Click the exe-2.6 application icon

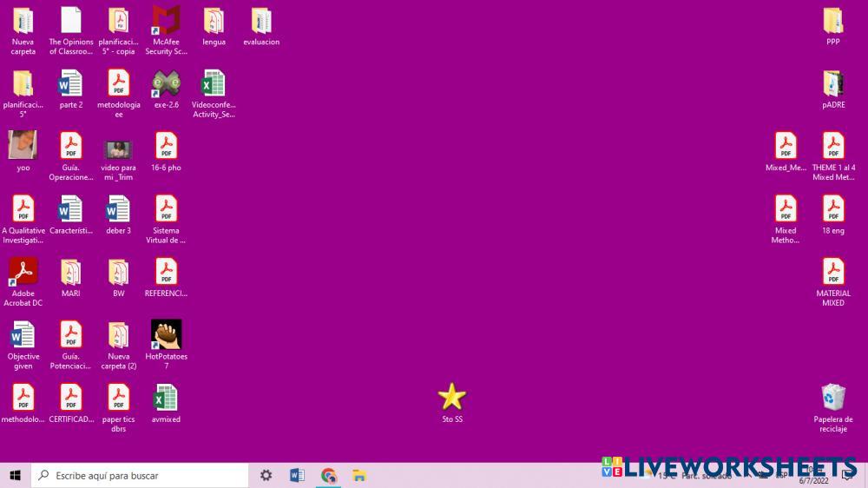pos(166,84)
